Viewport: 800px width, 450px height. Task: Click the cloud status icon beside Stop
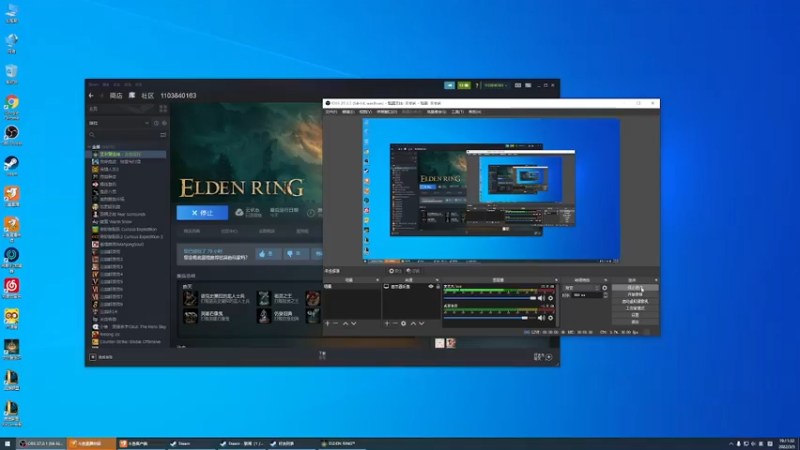(x=239, y=212)
